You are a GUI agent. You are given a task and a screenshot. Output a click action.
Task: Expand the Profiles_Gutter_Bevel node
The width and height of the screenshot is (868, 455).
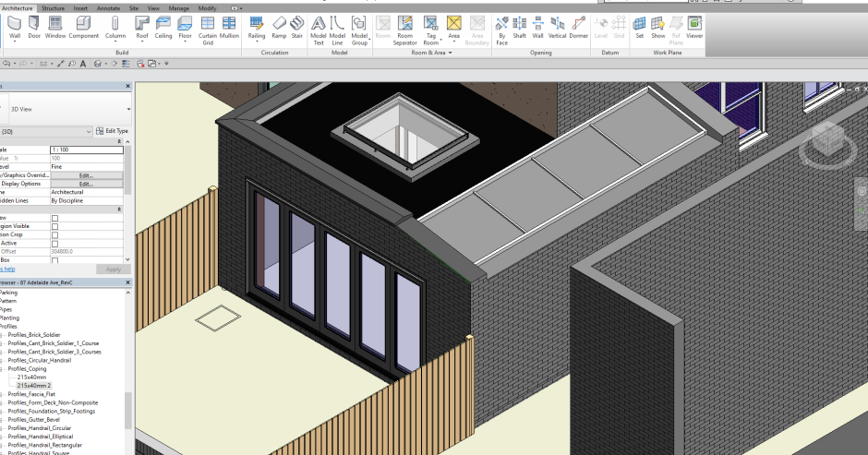(x=2, y=420)
